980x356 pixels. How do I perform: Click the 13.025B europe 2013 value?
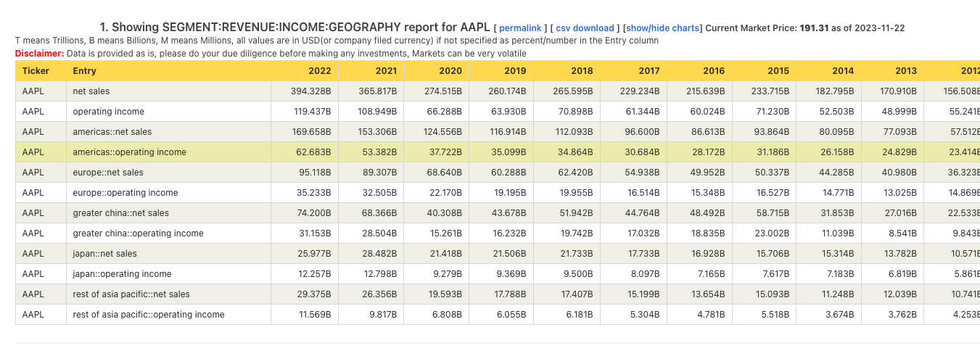tap(901, 193)
